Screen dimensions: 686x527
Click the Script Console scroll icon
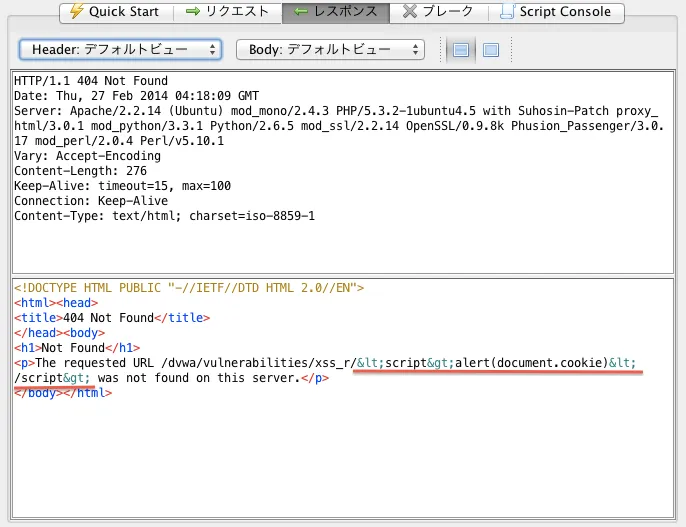pyautogui.click(x=508, y=12)
